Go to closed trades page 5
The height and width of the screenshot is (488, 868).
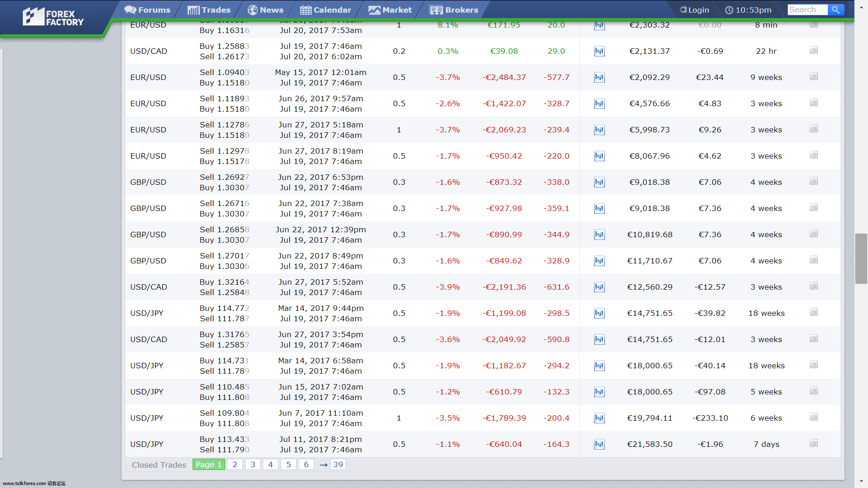(288, 465)
